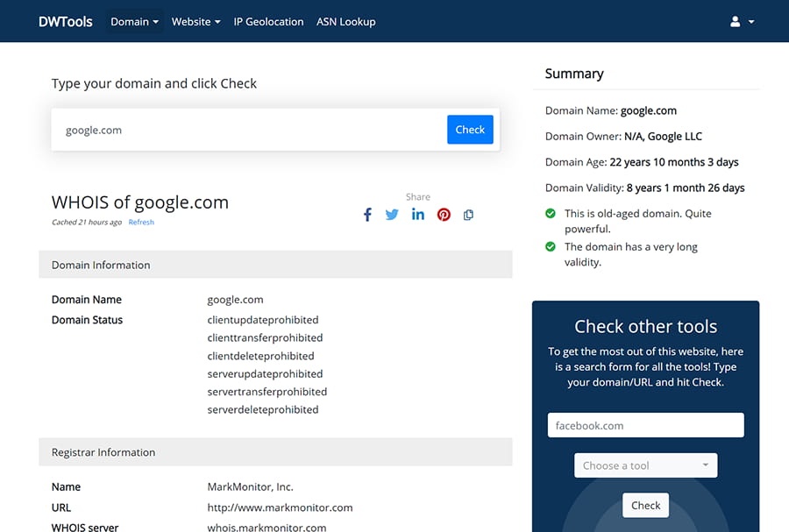This screenshot has height=532, width=789.
Task: Open the Domain dropdown menu
Action: (x=134, y=22)
